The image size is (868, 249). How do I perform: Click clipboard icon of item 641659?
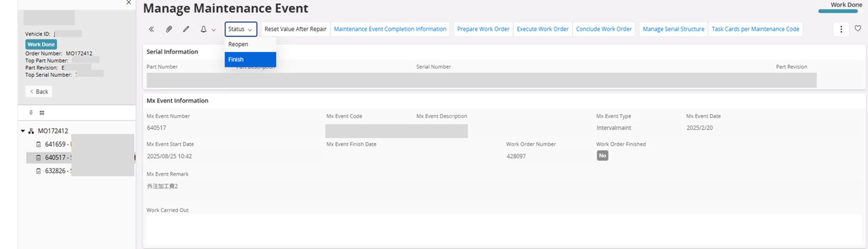pos(38,144)
